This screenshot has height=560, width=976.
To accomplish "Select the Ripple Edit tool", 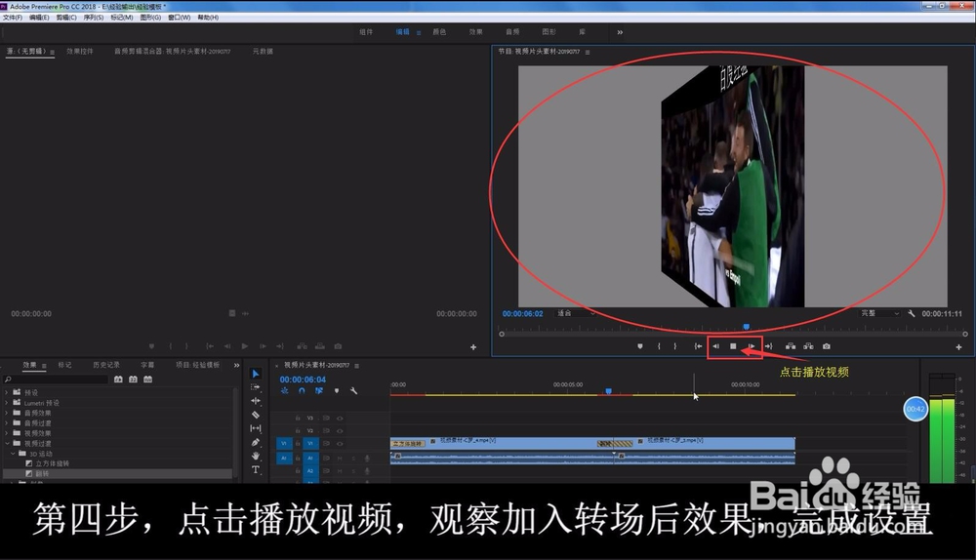I will pos(255,401).
